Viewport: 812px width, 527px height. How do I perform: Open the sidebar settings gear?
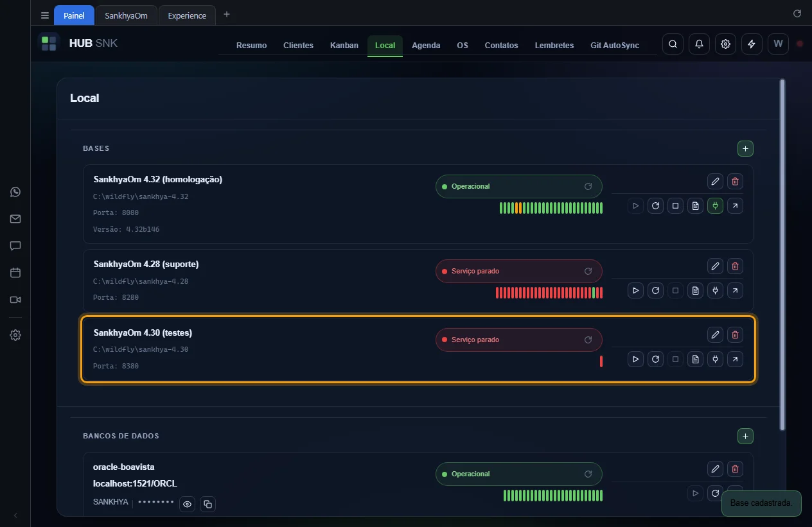pyautogui.click(x=15, y=335)
